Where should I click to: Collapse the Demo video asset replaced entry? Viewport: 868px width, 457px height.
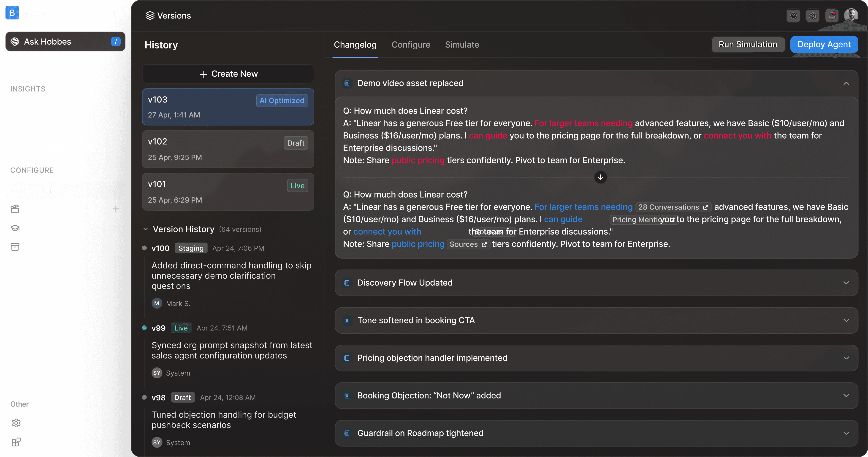(x=846, y=83)
